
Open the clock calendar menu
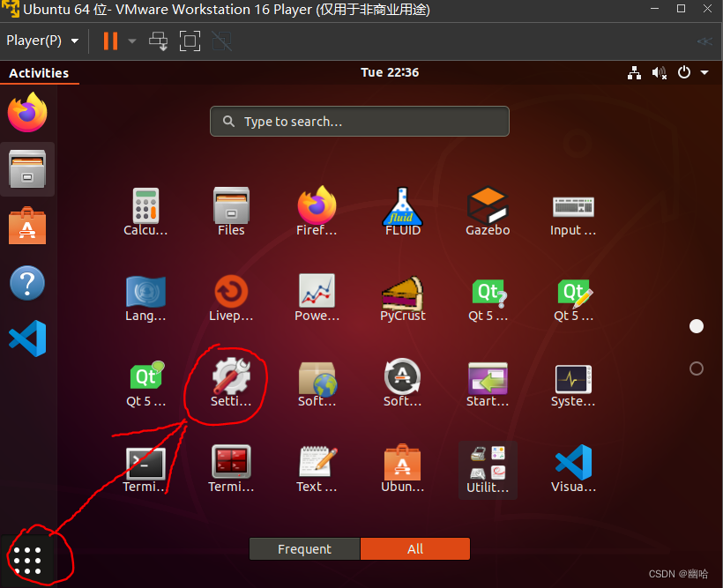pyautogui.click(x=390, y=72)
